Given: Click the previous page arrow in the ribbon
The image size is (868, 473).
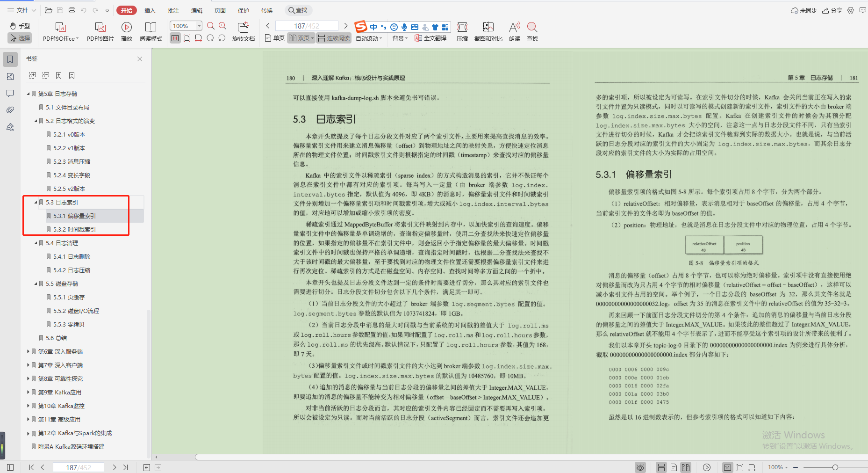Looking at the screenshot, I should click(x=268, y=26).
